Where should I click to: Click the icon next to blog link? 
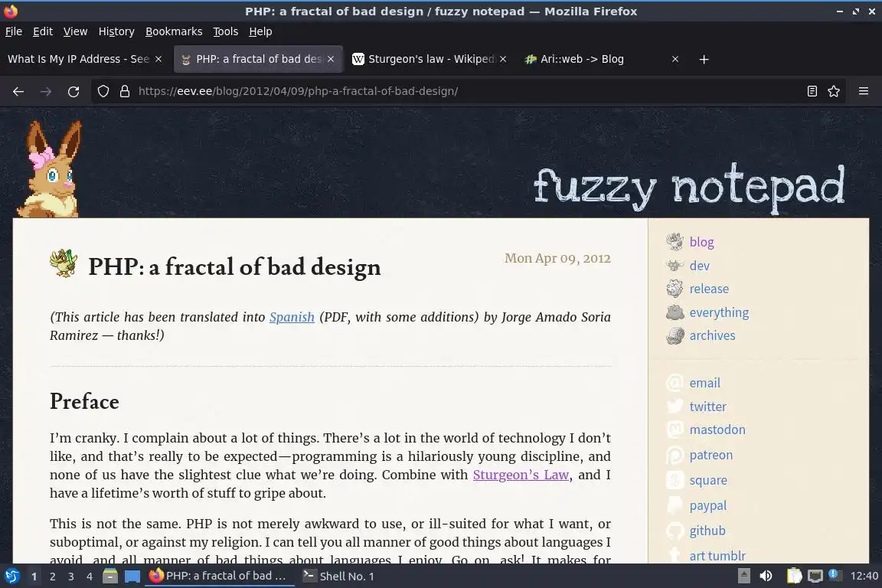[x=675, y=241]
